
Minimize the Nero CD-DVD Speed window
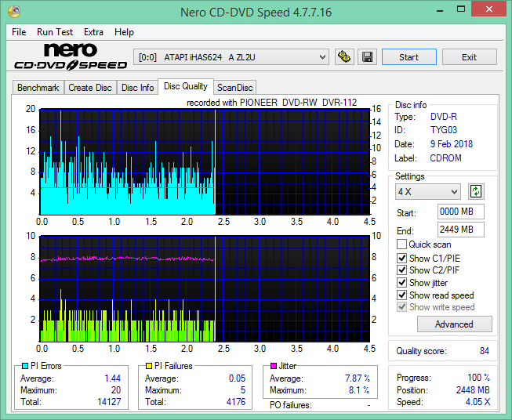440,9
